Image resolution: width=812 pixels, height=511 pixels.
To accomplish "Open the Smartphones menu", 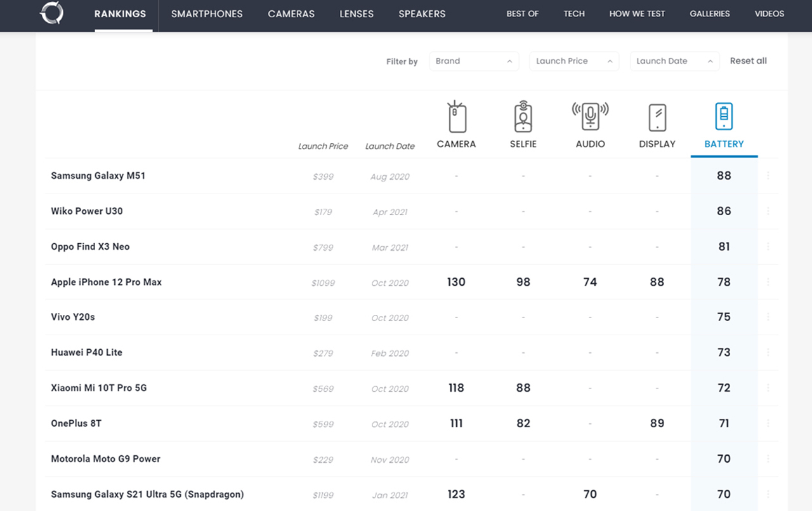I will 207,13.
